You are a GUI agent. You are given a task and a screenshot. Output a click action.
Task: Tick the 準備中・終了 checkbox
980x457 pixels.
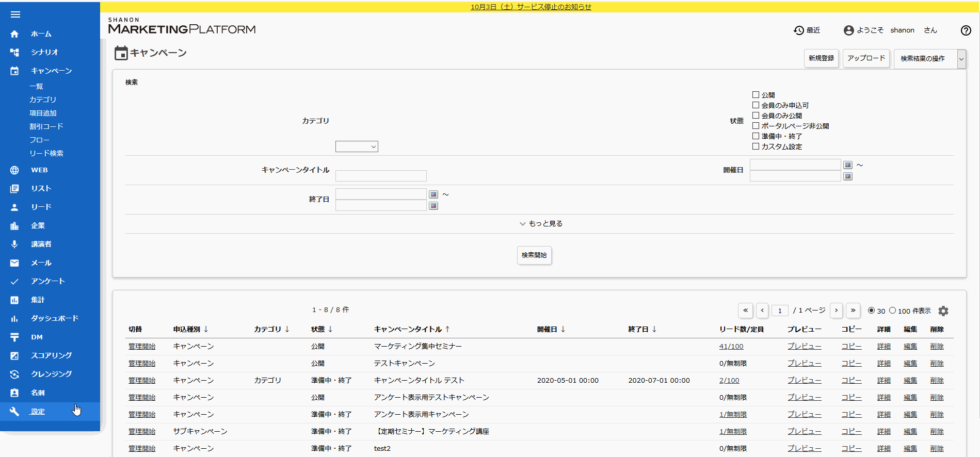click(756, 136)
